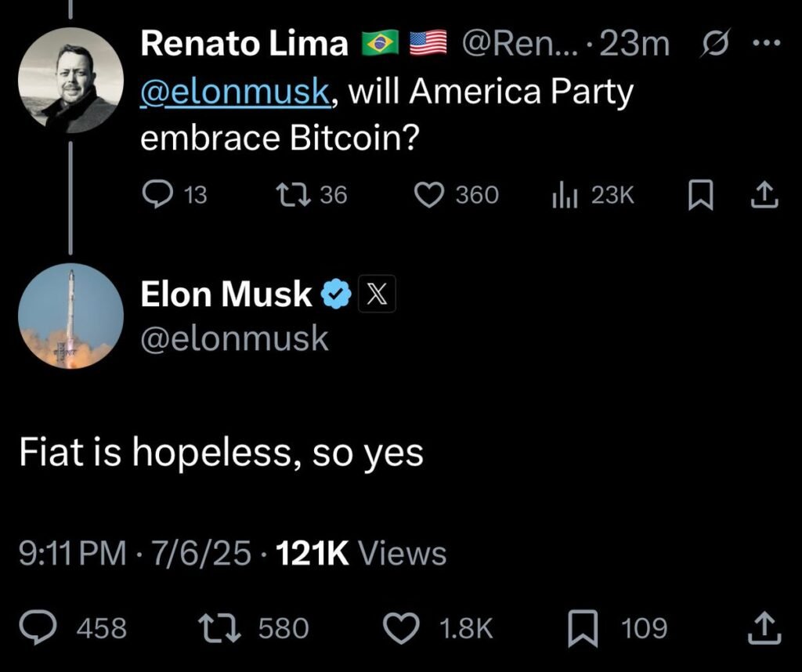Open the @elonmusk mention link in Renato's post

coord(235,91)
